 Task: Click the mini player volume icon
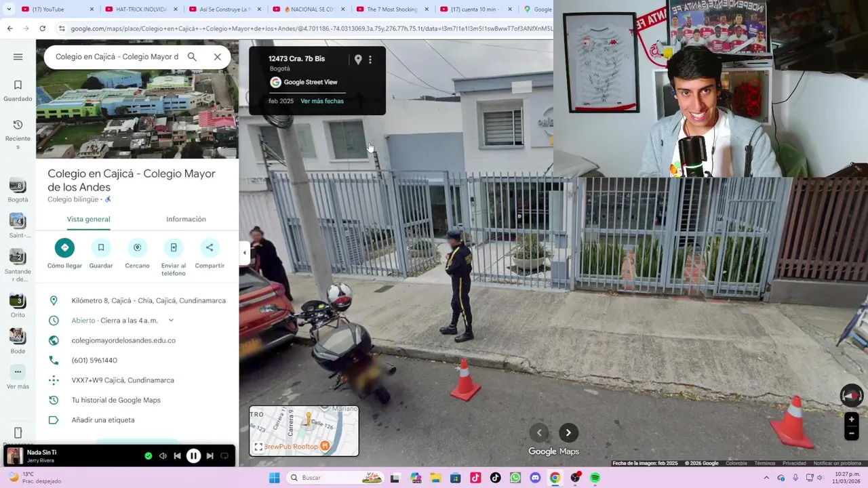pyautogui.click(x=163, y=456)
